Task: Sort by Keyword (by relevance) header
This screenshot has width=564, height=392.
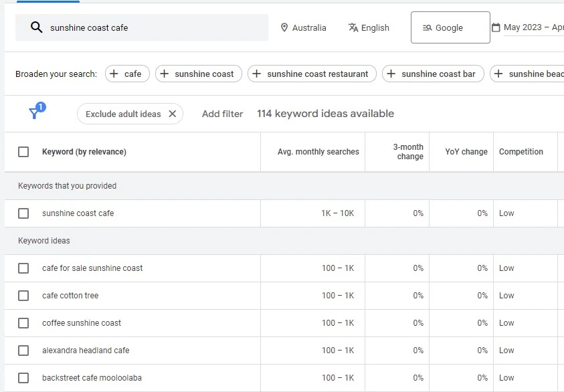Action: 84,152
